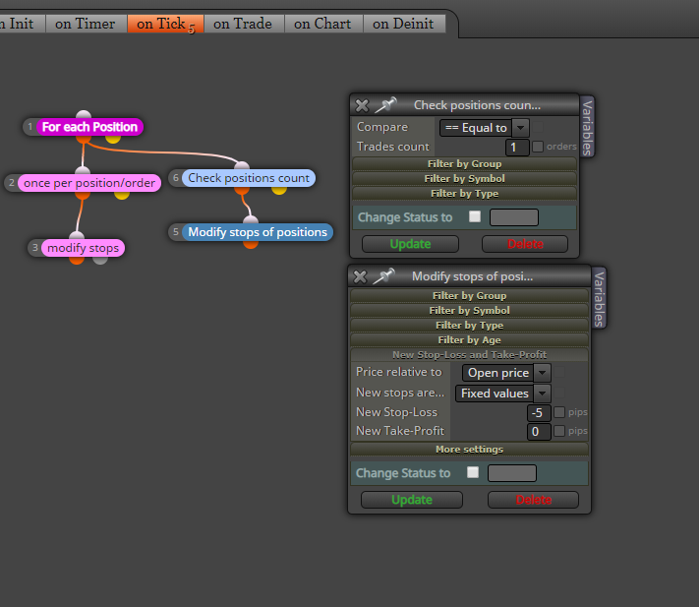
Task: Select the Modify stops of positions block
Action: [258, 232]
